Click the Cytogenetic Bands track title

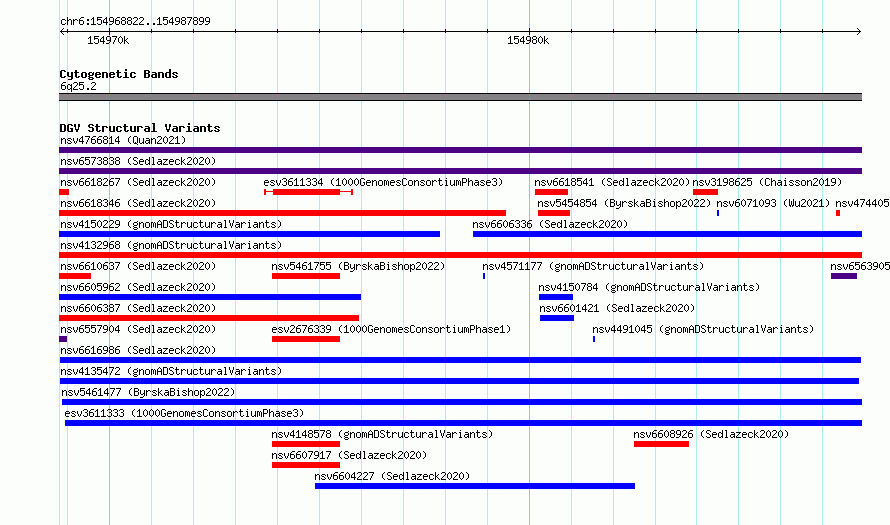119,74
